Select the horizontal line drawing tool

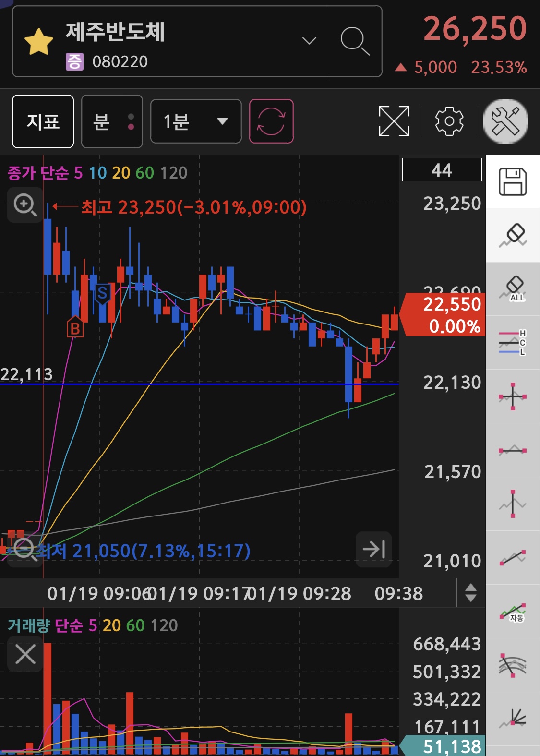[x=513, y=450]
